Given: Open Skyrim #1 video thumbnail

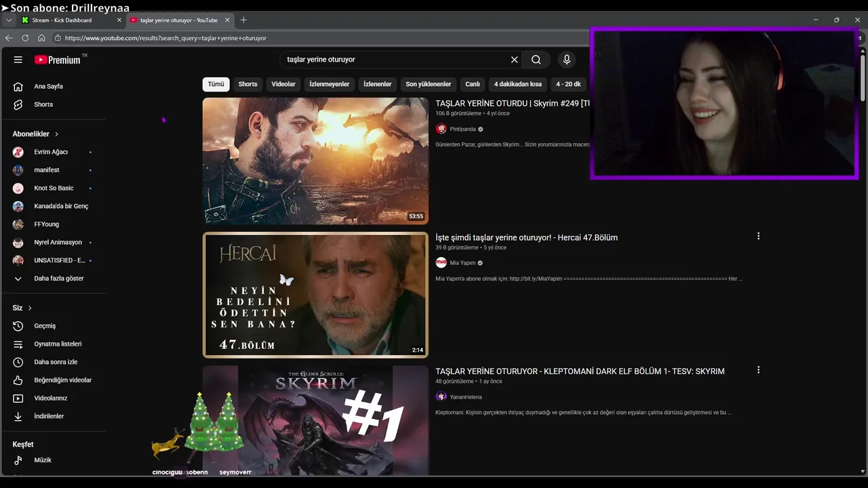Looking at the screenshot, I should pos(315,420).
